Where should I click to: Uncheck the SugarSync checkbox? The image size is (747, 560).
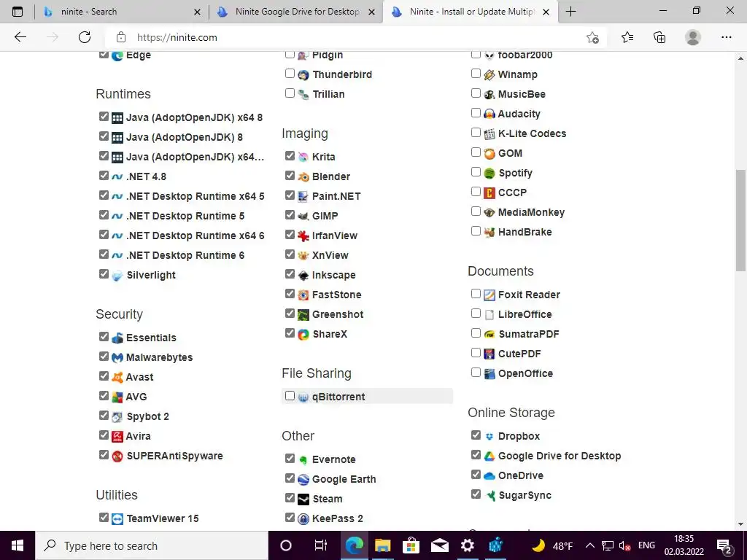pyautogui.click(x=476, y=494)
